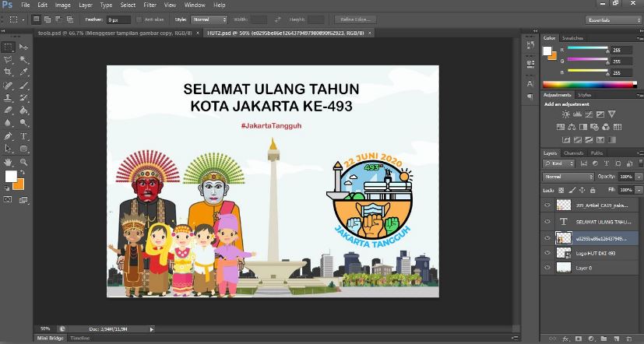Select the Path Selection tool

[9, 149]
